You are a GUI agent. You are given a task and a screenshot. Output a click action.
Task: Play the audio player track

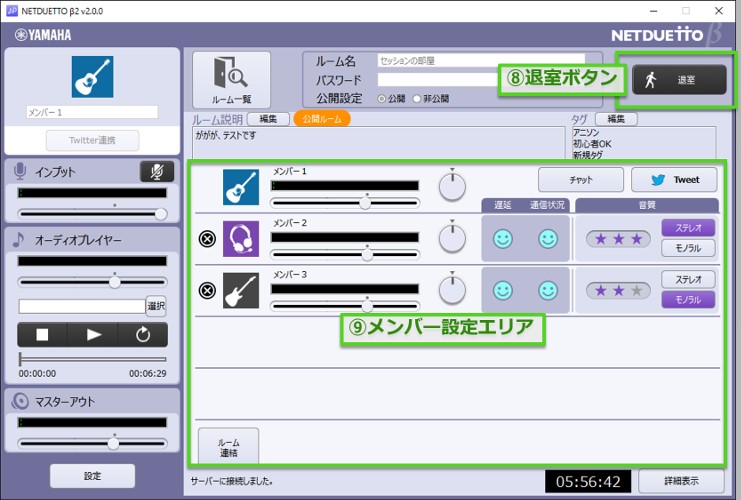(x=93, y=335)
